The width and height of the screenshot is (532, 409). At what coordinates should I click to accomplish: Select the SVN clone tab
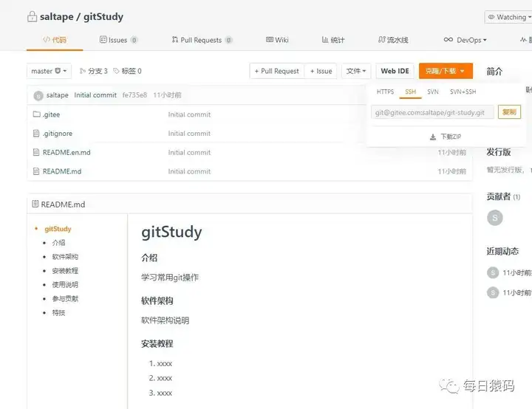coord(432,92)
